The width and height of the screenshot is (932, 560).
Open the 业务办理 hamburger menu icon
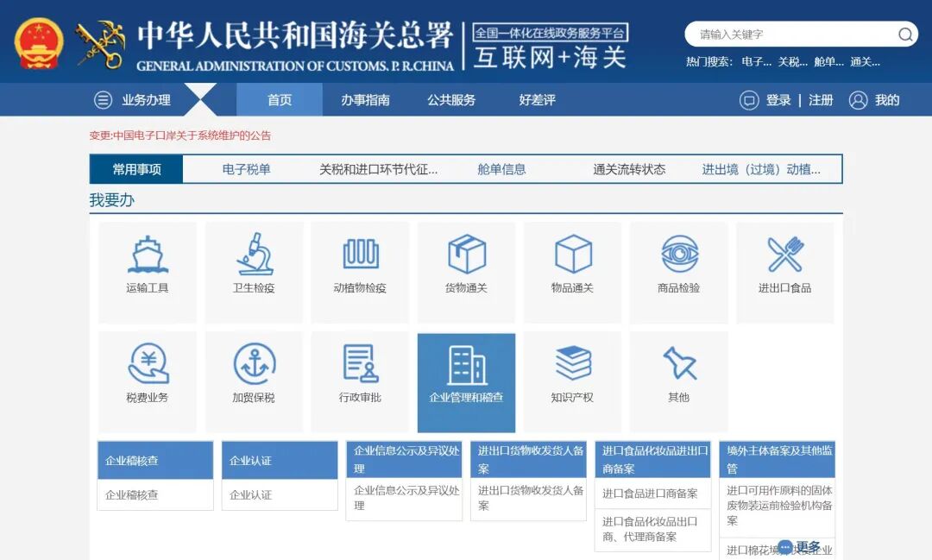tap(103, 99)
